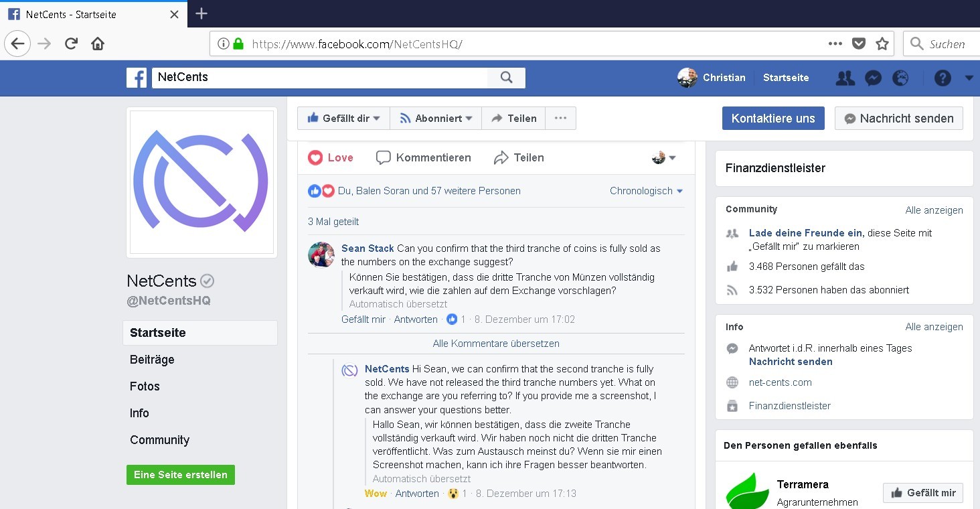Screen dimensions: 980x509
Task: Open the Chronologisch sort dropdown
Action: coord(647,191)
